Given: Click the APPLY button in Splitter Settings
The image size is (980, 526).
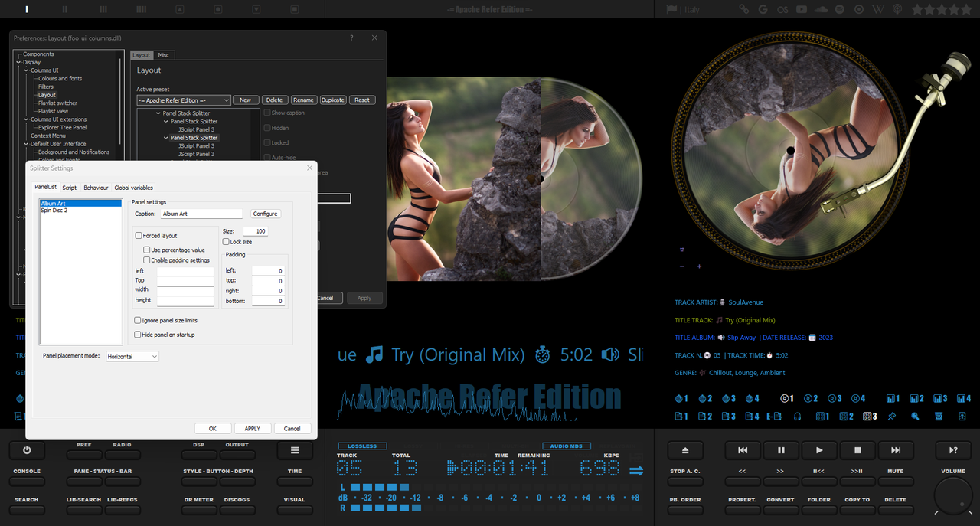Looking at the screenshot, I should point(253,429).
